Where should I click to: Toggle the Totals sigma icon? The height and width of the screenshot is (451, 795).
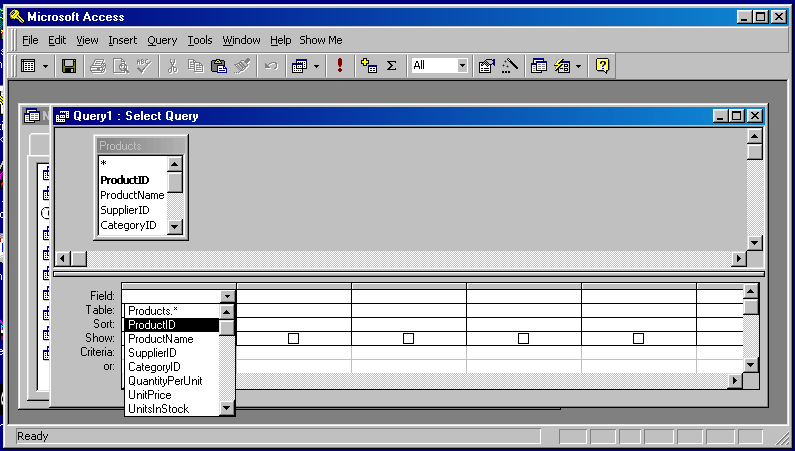pyautogui.click(x=391, y=66)
